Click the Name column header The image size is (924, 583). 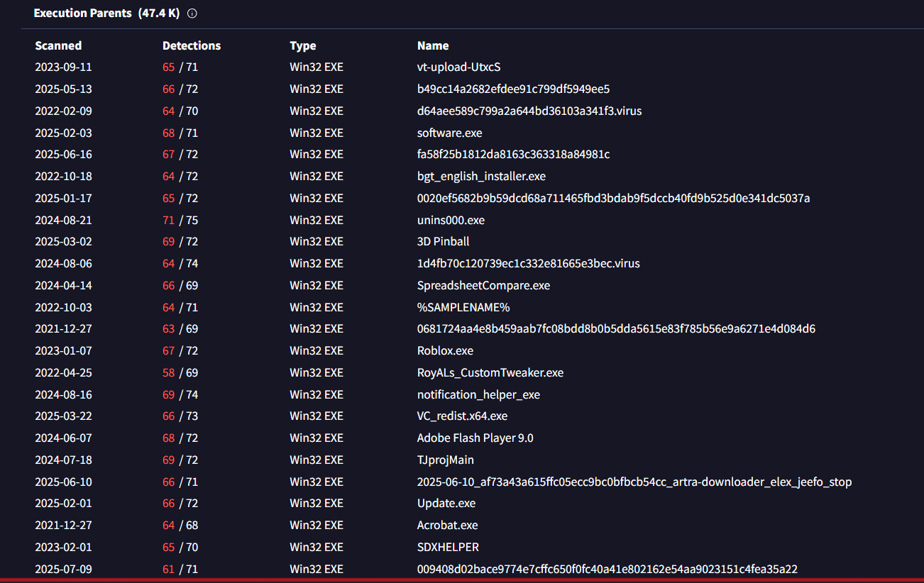coord(433,45)
